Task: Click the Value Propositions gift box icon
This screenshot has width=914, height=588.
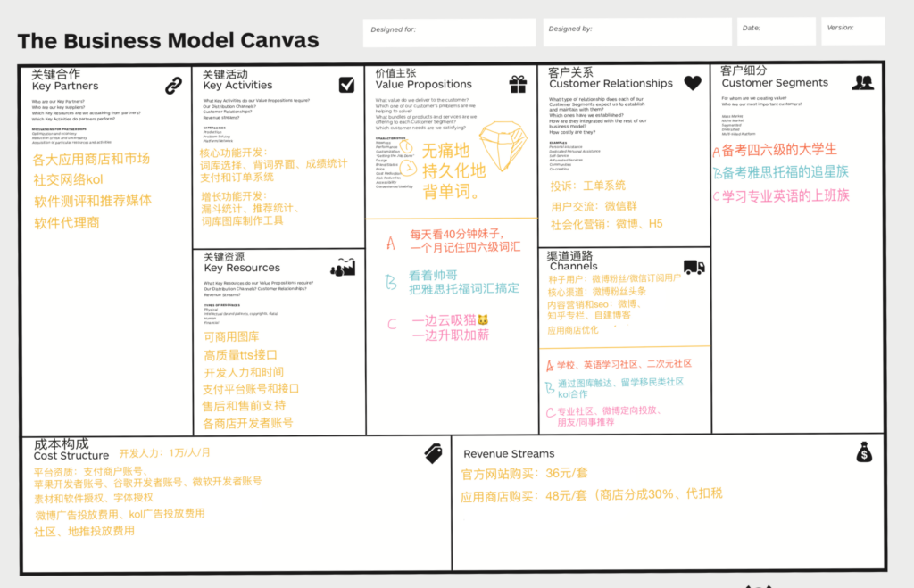Action: pos(518,84)
